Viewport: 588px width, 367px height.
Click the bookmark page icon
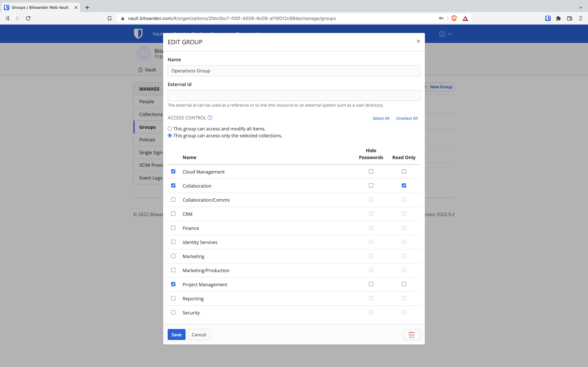110,19
